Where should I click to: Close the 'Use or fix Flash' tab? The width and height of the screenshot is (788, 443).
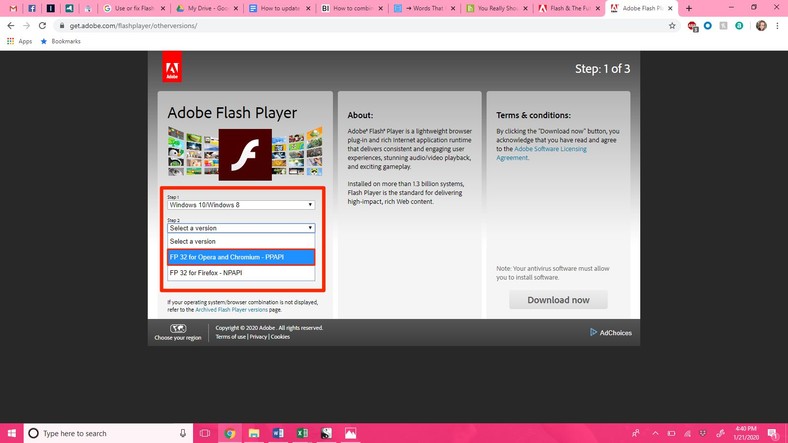point(163,8)
